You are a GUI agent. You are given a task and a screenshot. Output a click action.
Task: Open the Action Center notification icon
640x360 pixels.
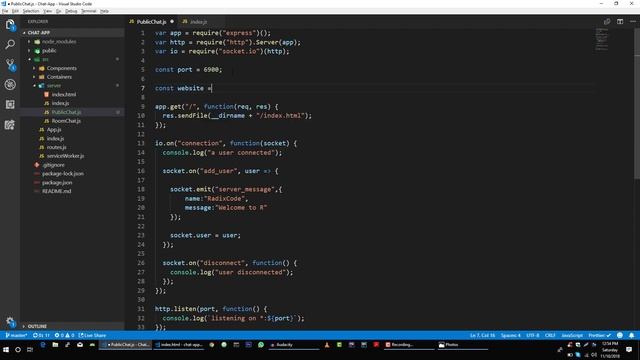tap(629, 350)
